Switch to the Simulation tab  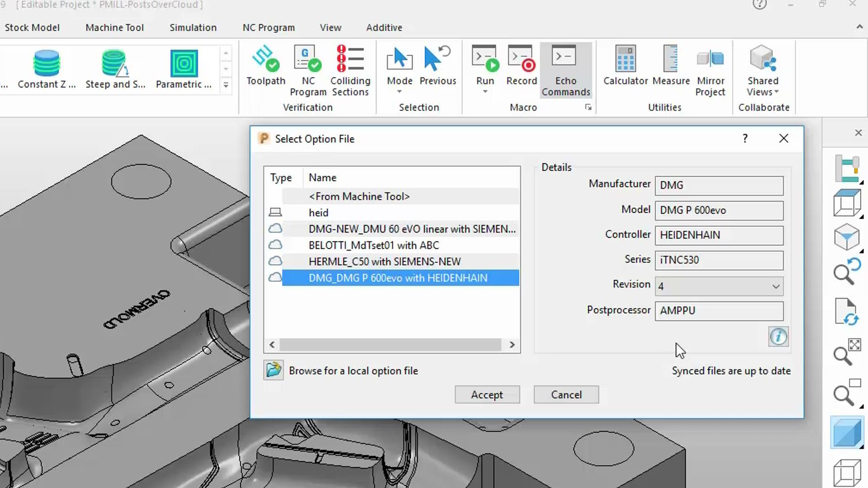pos(193,28)
